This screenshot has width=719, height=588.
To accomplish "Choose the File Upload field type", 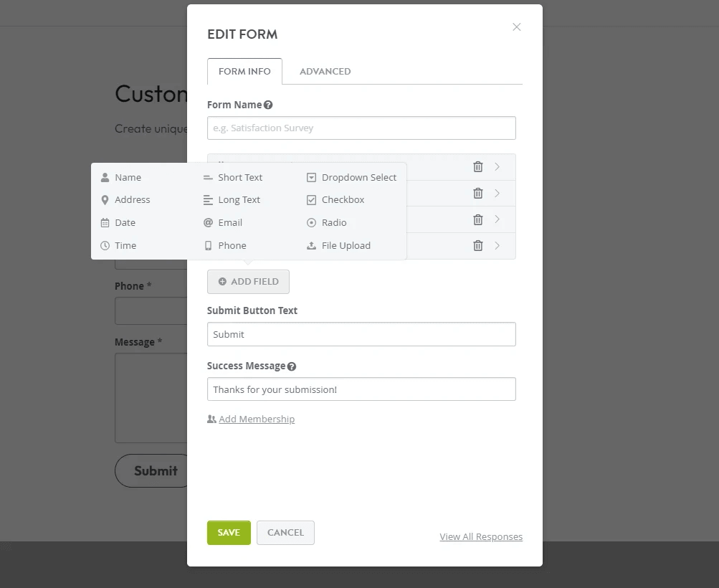I will tap(345, 245).
